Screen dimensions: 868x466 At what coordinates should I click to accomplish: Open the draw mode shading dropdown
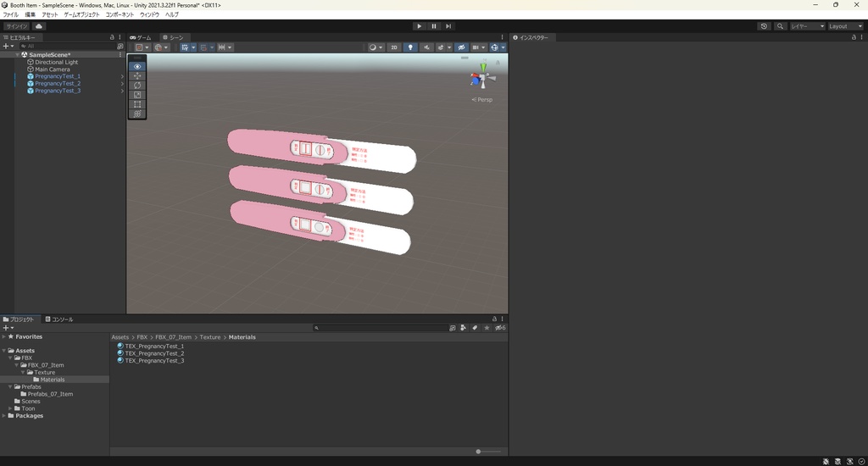pos(376,47)
